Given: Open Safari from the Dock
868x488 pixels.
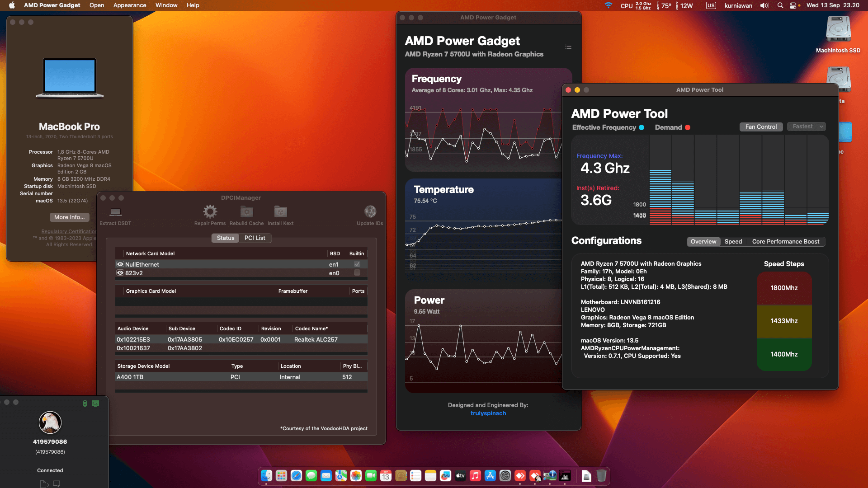Looking at the screenshot, I should pos(296,476).
